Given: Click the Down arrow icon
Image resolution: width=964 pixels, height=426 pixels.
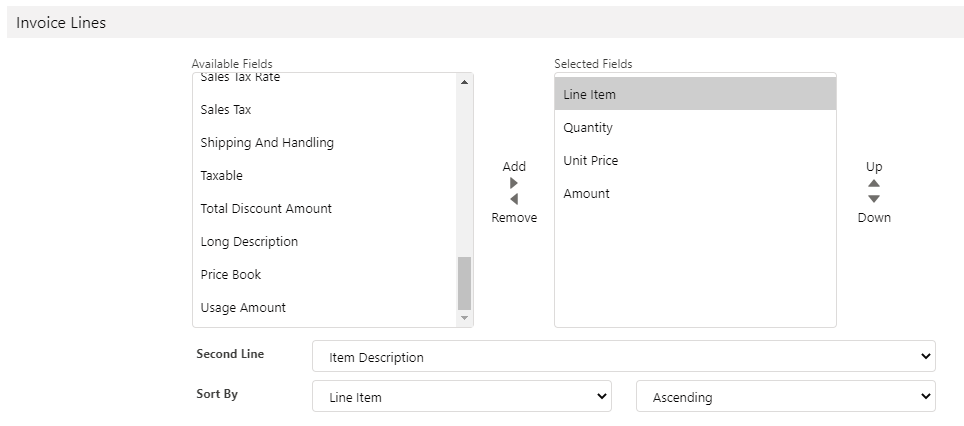Looking at the screenshot, I should tap(874, 200).
